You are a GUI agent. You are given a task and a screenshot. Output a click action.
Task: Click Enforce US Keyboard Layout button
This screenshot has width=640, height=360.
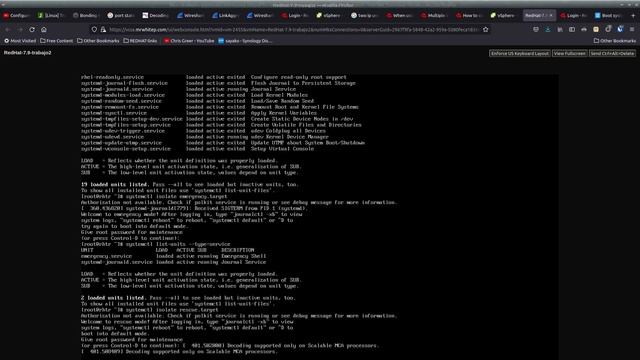520,53
